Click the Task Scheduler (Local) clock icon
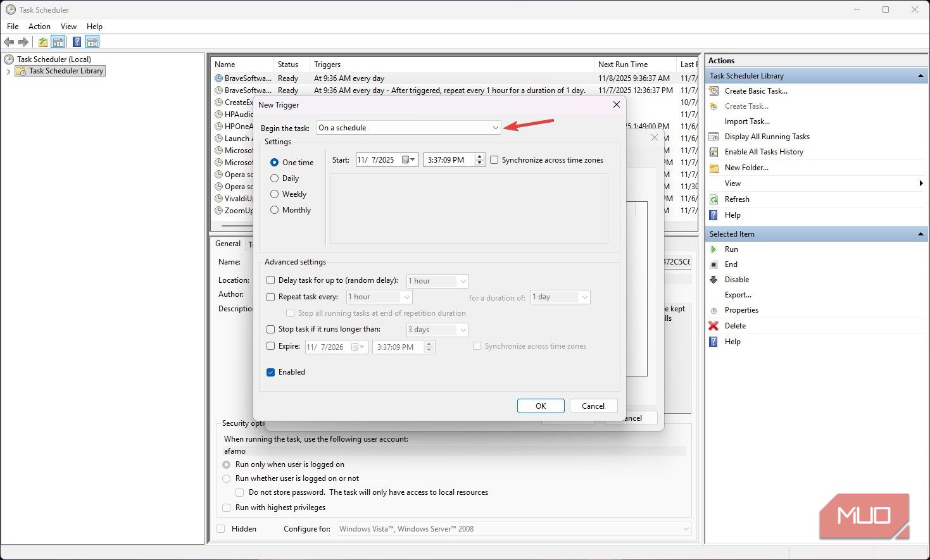Viewport: 930px width, 560px height. pyautogui.click(x=9, y=59)
